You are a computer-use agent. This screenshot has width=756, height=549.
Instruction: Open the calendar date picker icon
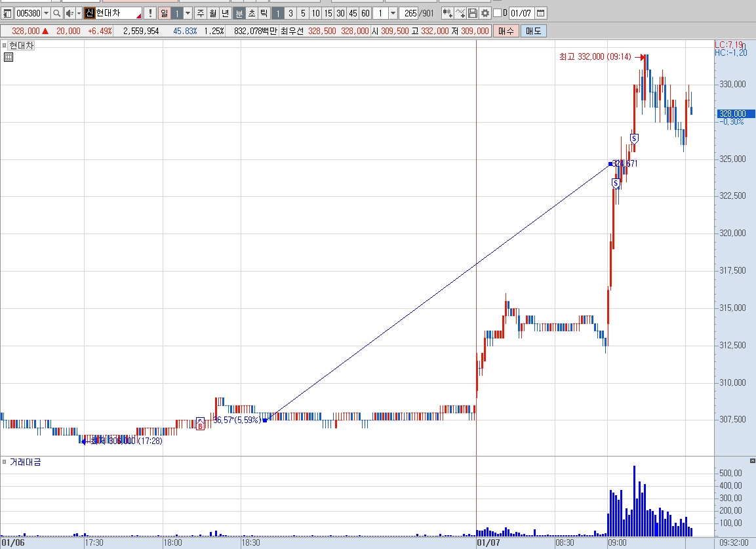540,13
